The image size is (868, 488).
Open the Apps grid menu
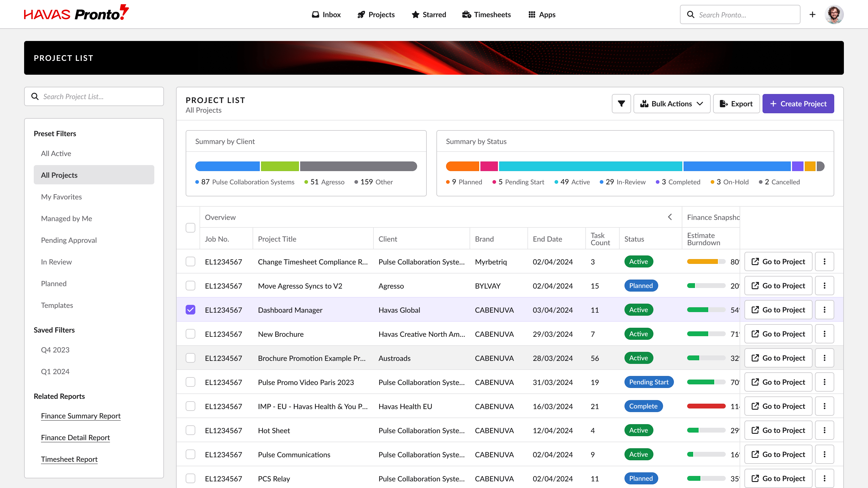tap(542, 14)
